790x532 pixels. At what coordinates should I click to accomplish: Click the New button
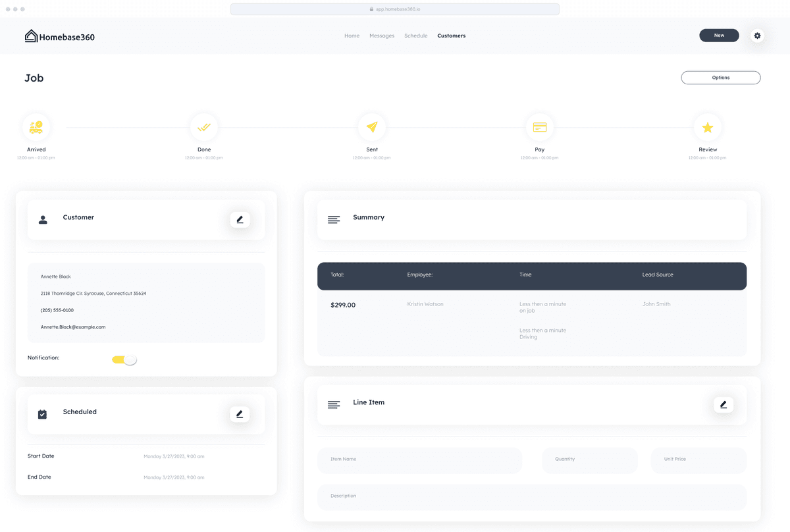pyautogui.click(x=719, y=36)
